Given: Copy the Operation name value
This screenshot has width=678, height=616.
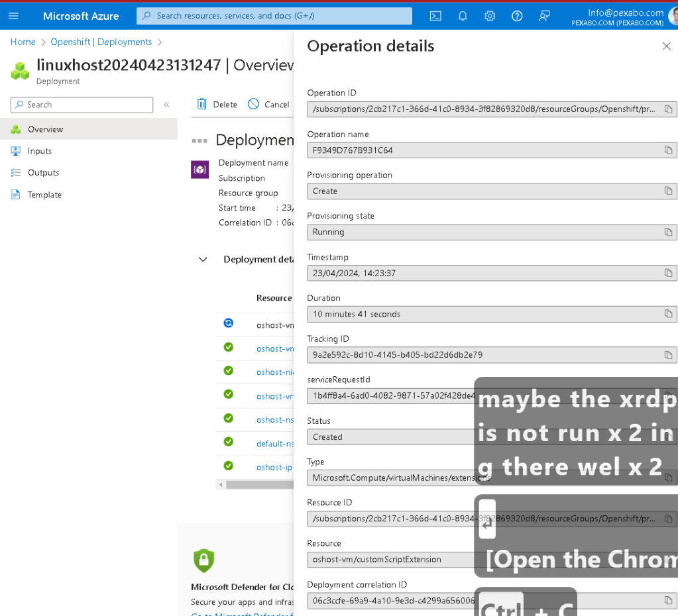Looking at the screenshot, I should 668,150.
